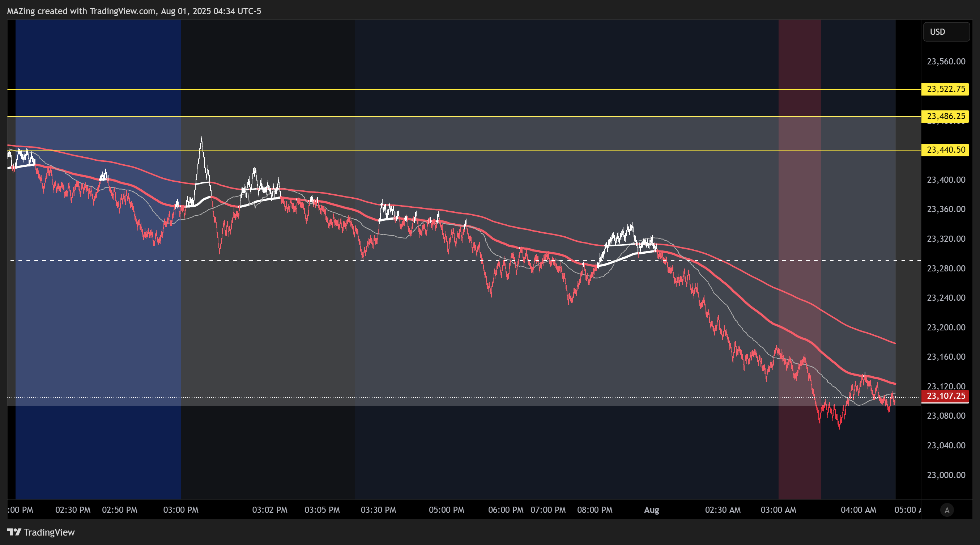Screen dimensions: 980x545
Task: Click the 08:00 PM time label
Action: tap(595, 510)
